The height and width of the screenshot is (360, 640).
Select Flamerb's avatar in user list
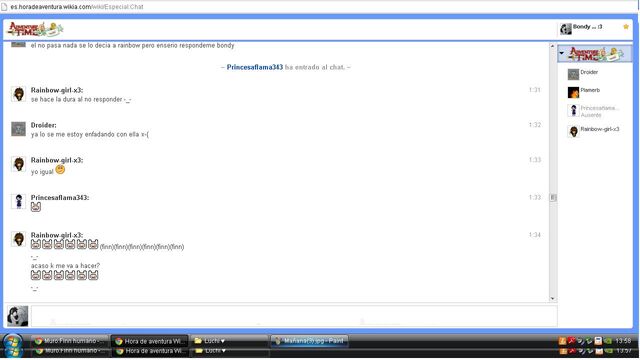click(x=573, y=92)
